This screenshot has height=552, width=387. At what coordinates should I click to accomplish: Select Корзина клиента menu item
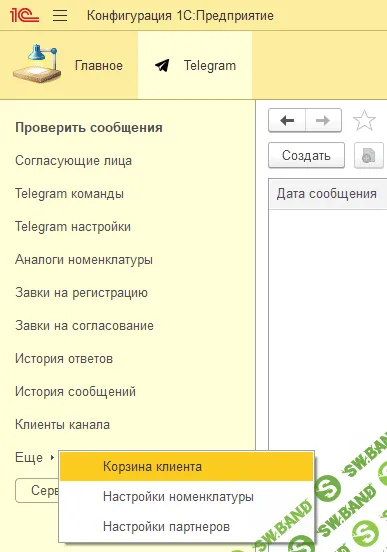[x=187, y=466]
